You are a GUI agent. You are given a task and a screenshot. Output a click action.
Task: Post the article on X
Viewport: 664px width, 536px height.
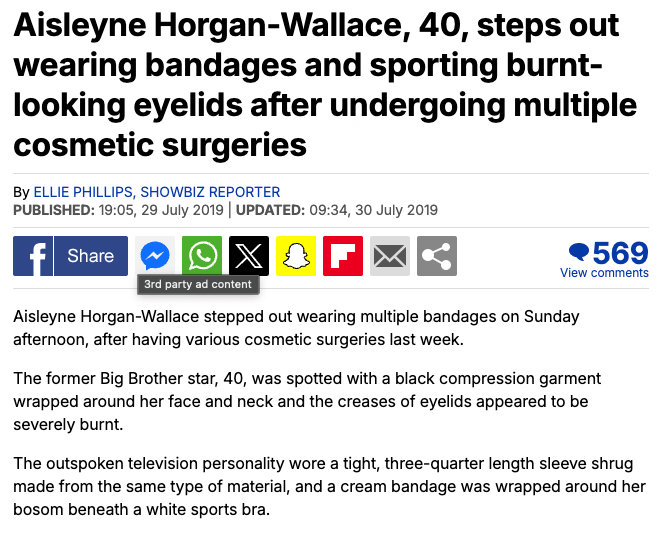coord(249,256)
